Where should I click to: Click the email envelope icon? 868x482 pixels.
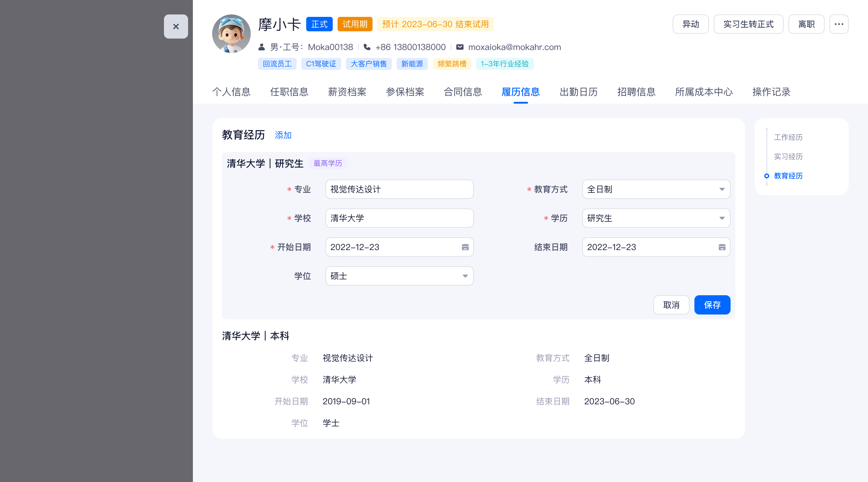[x=460, y=47]
